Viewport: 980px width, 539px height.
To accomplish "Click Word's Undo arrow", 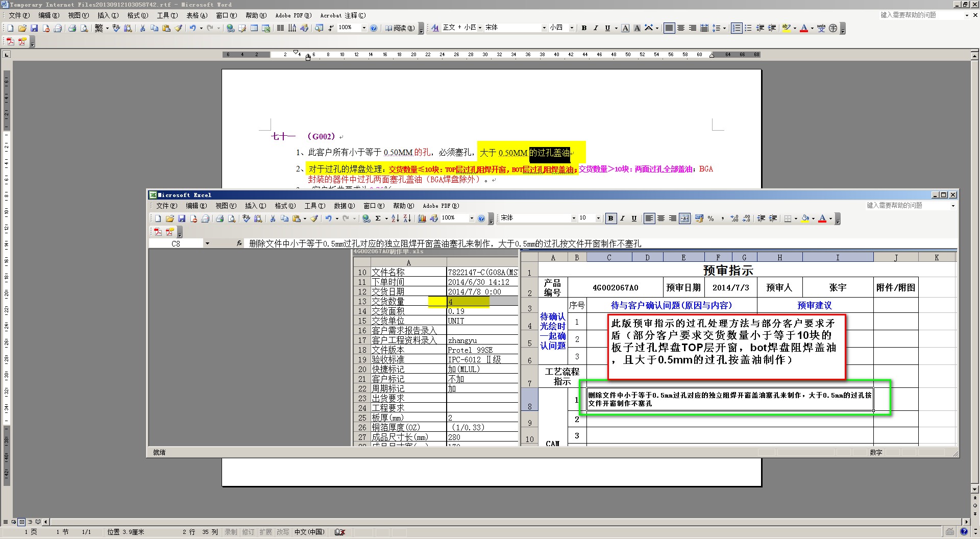I will point(192,28).
